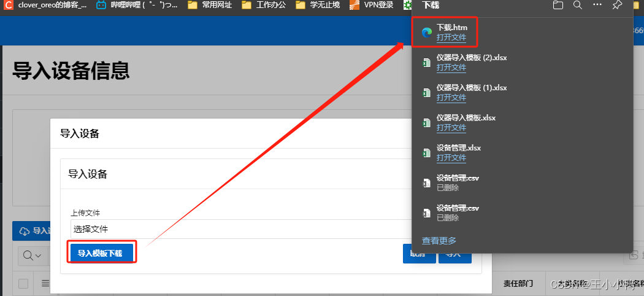Open the clover_oreo的博客 bookmark

point(45,5)
